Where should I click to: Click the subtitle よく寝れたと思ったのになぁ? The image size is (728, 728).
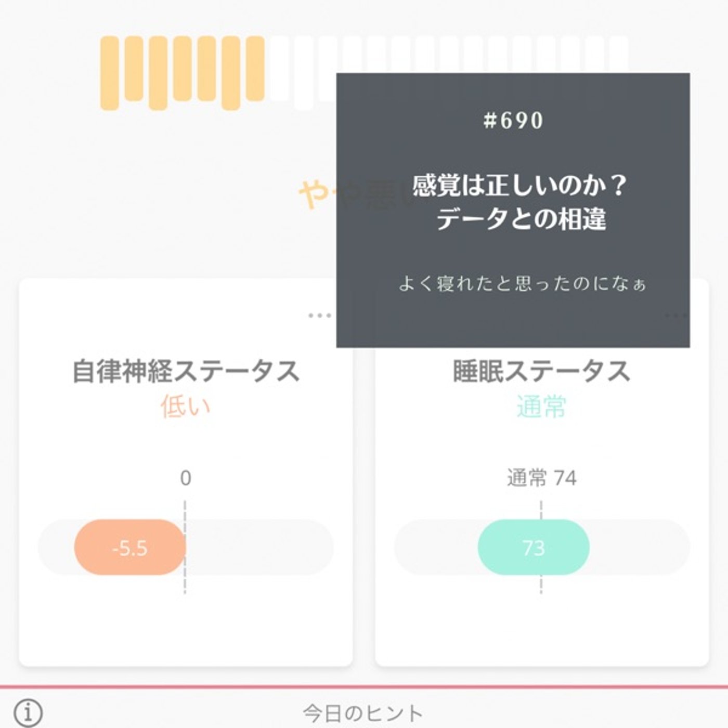(x=522, y=284)
